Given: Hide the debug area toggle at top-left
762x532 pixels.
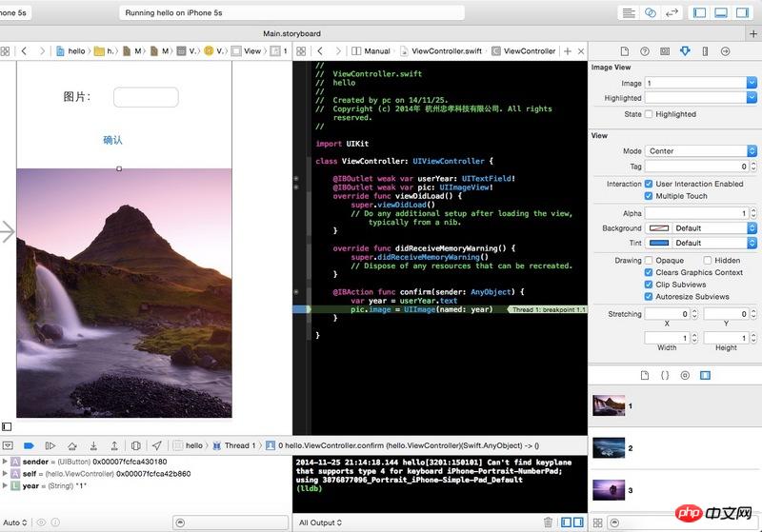Looking at the screenshot, I should click(x=8, y=445).
